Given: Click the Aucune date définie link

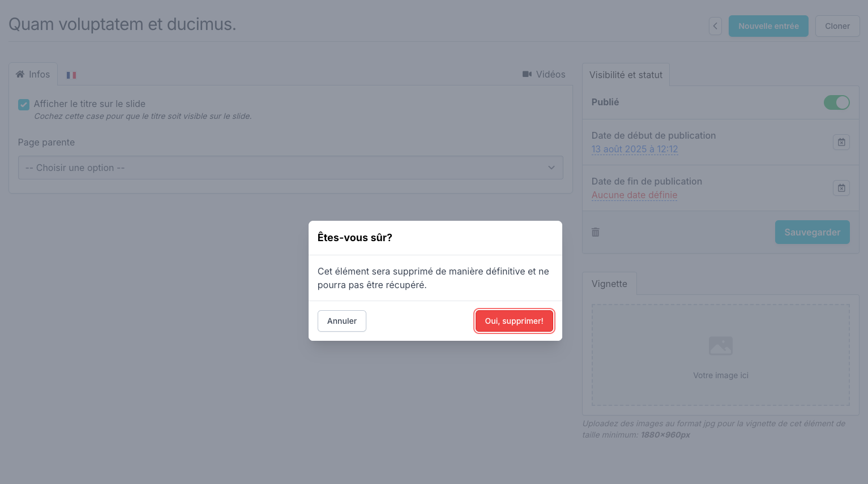Looking at the screenshot, I should point(634,195).
